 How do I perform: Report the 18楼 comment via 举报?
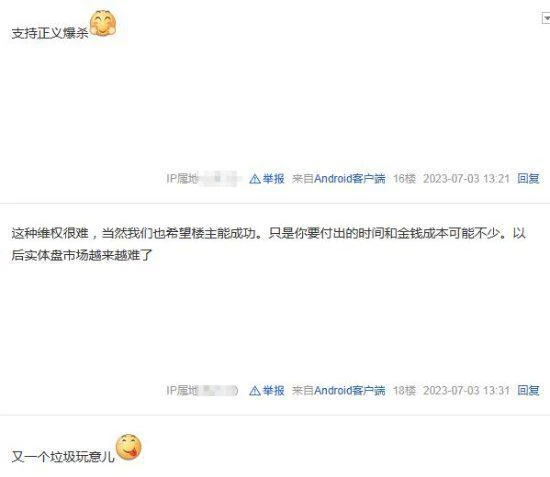(274, 391)
